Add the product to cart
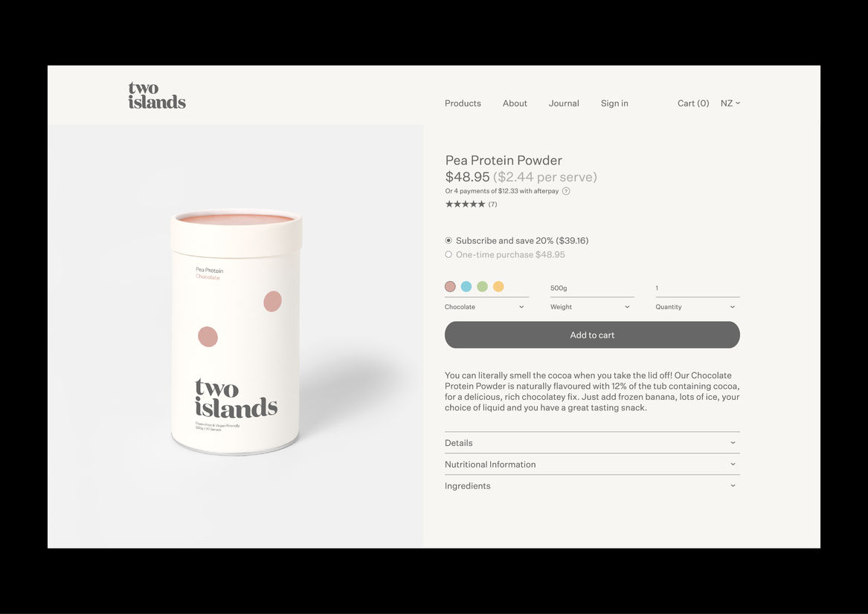This screenshot has height=614, width=868. [592, 335]
